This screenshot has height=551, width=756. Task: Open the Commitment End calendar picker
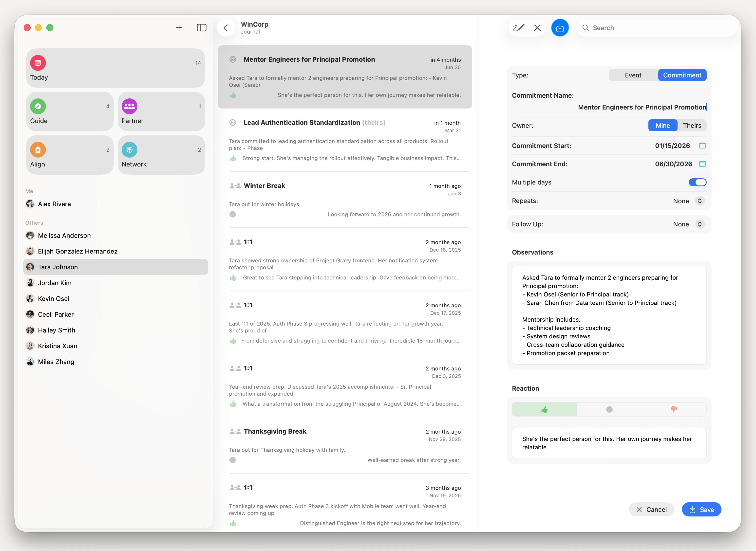point(702,164)
